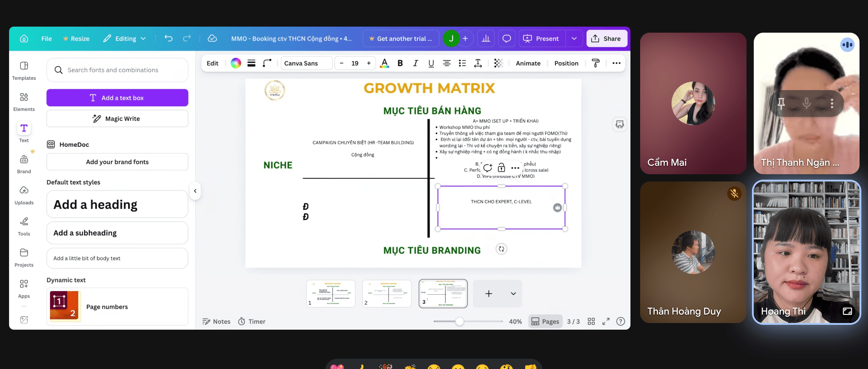Collapse the side panel arrow
The image size is (868, 369).
pyautogui.click(x=195, y=191)
